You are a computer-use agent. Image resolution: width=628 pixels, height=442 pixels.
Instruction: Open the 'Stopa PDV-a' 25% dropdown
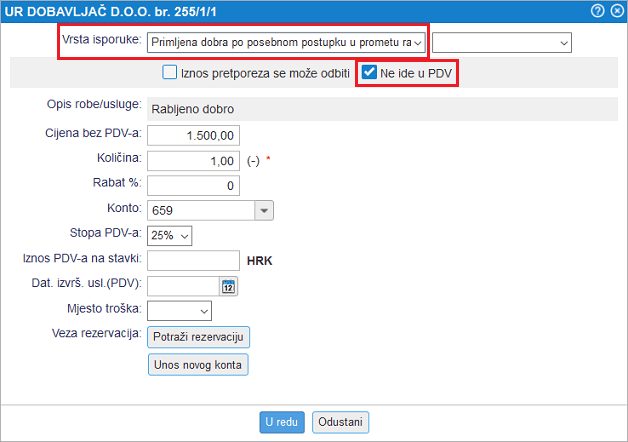(x=169, y=235)
